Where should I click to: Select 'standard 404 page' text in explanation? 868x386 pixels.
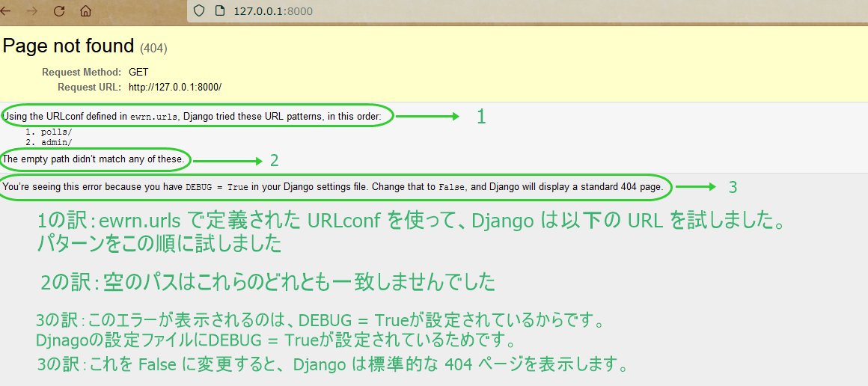click(624, 187)
